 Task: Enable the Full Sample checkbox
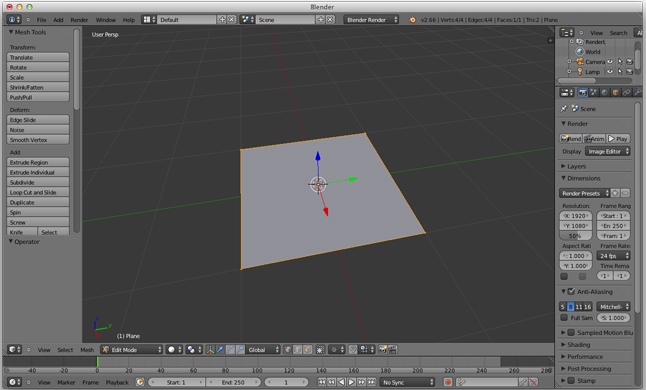[564, 318]
